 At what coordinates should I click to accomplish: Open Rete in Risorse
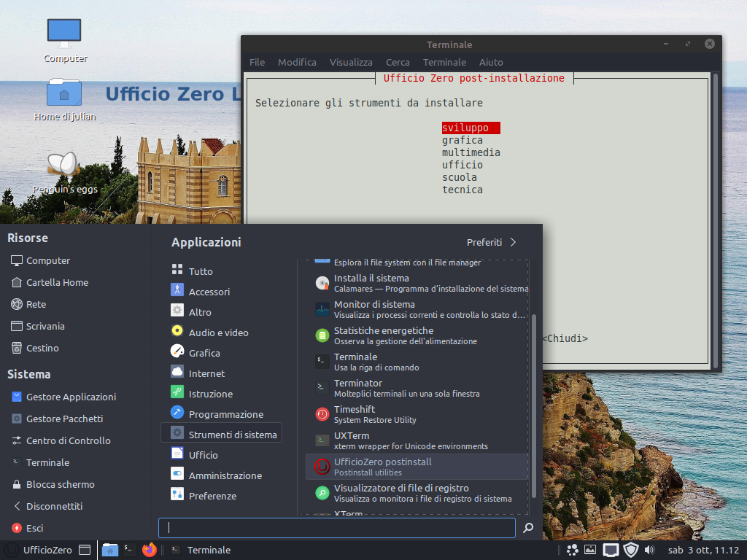click(28, 304)
